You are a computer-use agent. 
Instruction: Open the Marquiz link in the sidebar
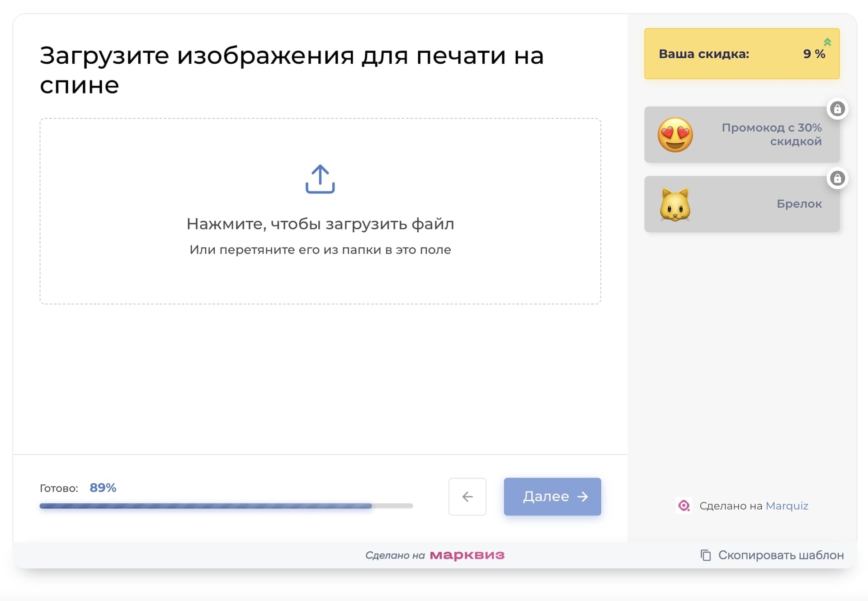click(788, 506)
